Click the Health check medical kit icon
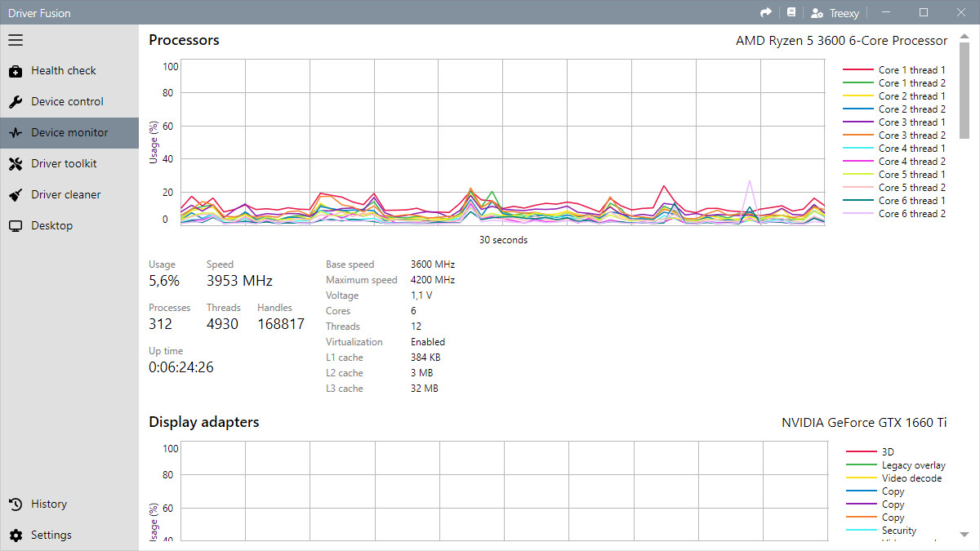The height and width of the screenshot is (551, 980). (x=16, y=71)
